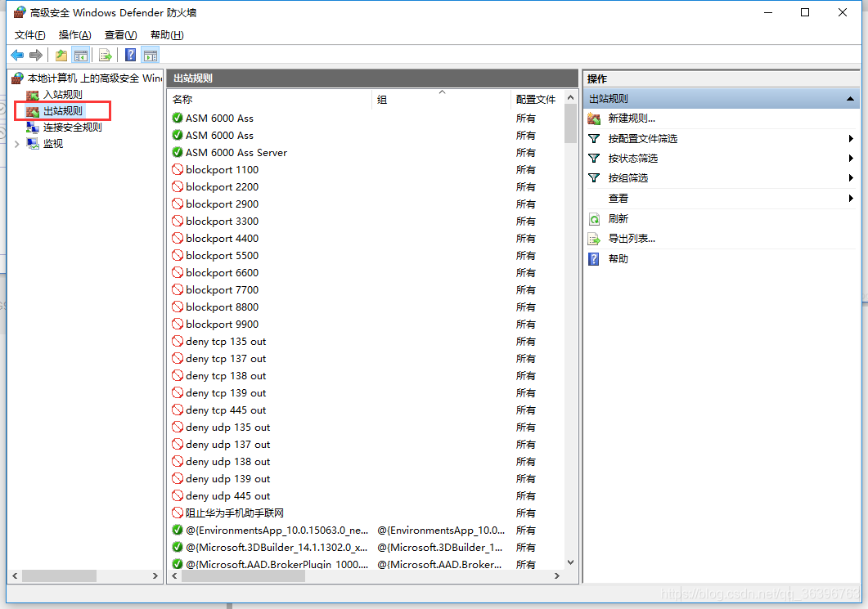
Task: Select the @{EnvironmentsApp_10.0.15063.0 rule name
Action: 277,530
